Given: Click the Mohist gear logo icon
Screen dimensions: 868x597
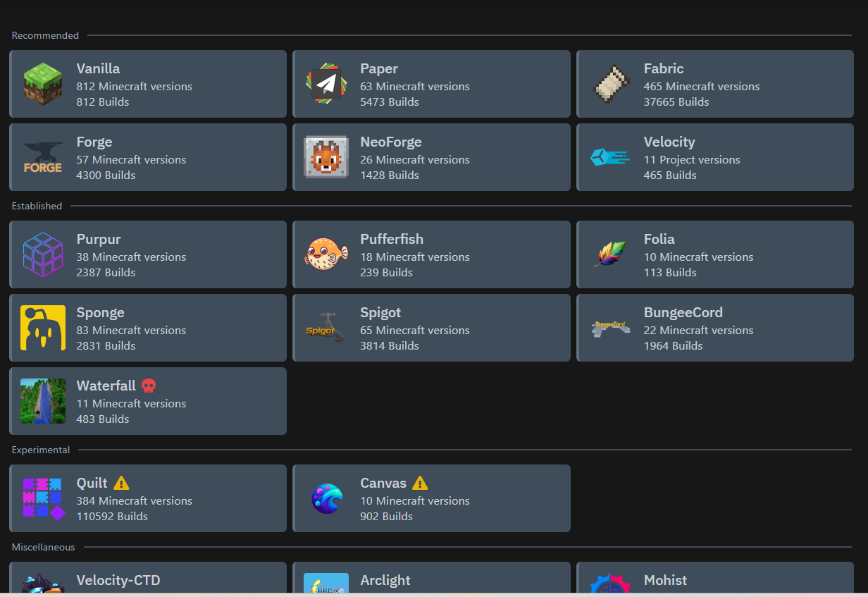Looking at the screenshot, I should 610,583.
